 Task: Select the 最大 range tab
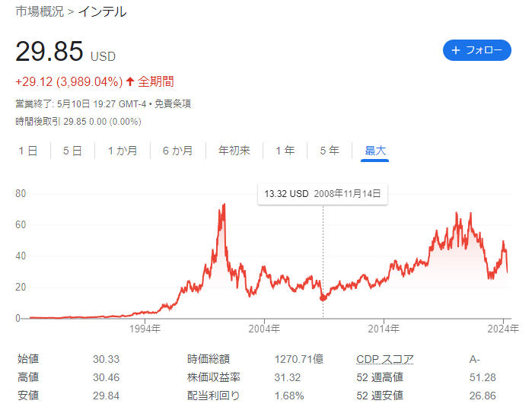(375, 151)
